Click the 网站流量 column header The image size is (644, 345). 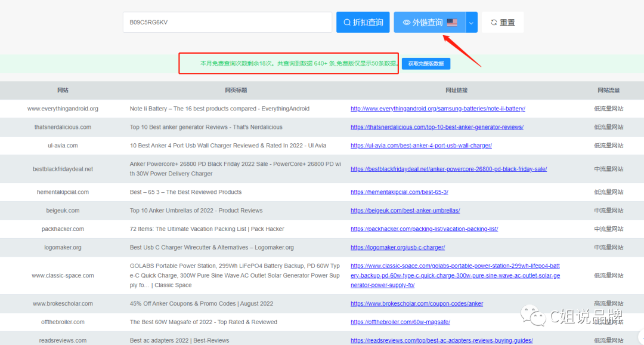pos(609,91)
